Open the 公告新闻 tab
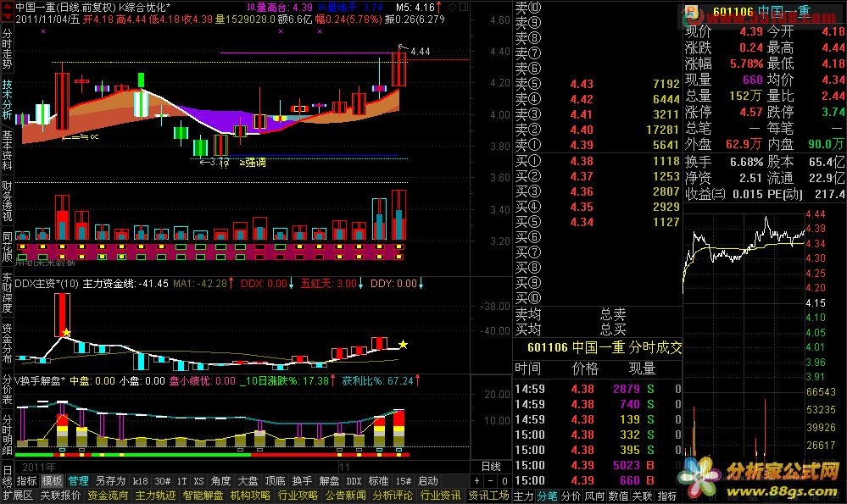 click(x=346, y=496)
